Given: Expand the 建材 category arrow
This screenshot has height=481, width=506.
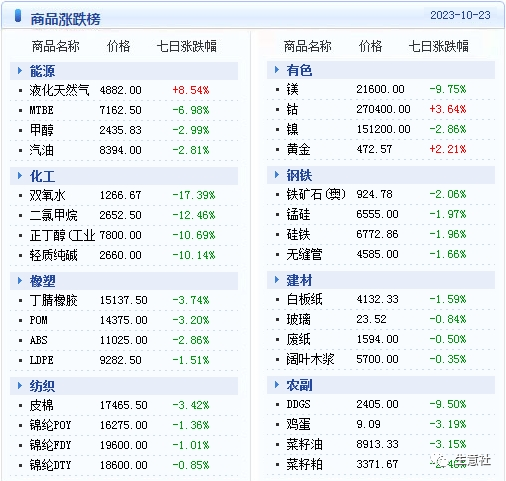Looking at the screenshot, I should click(277, 280).
